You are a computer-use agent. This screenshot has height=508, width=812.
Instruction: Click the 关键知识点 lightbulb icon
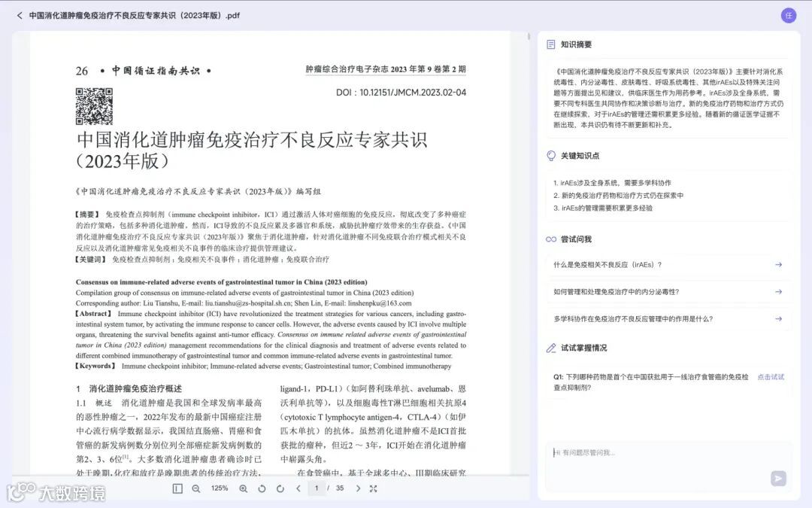point(551,156)
